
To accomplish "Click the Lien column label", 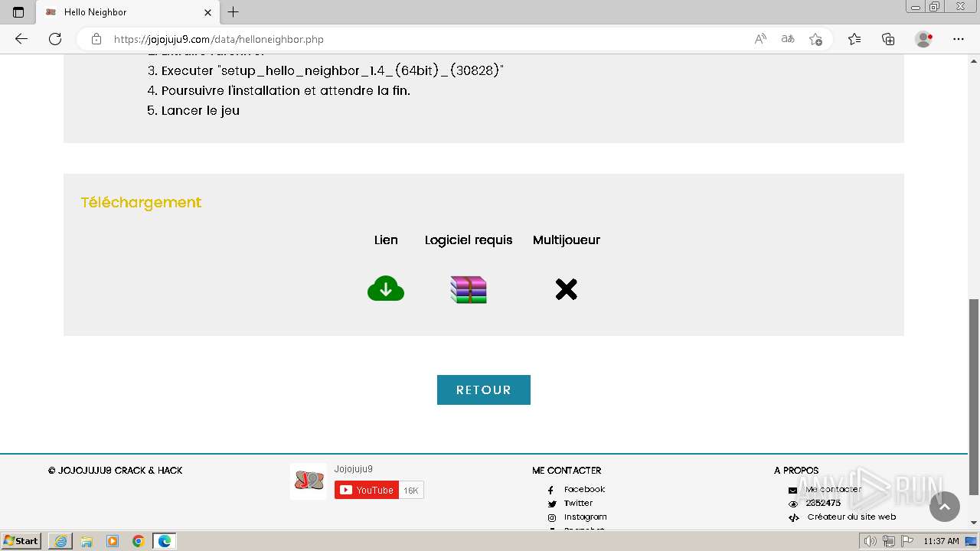I will pyautogui.click(x=386, y=240).
